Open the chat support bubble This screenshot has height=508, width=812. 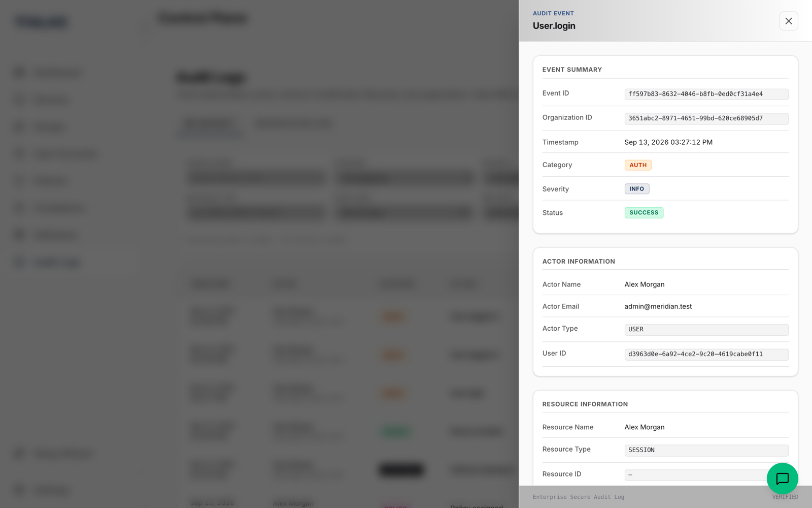click(782, 478)
